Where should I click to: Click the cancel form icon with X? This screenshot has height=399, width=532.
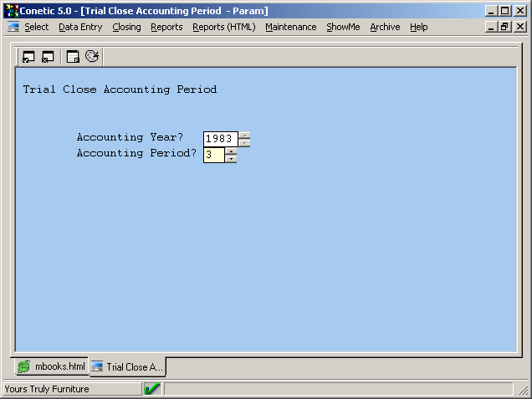[48, 57]
